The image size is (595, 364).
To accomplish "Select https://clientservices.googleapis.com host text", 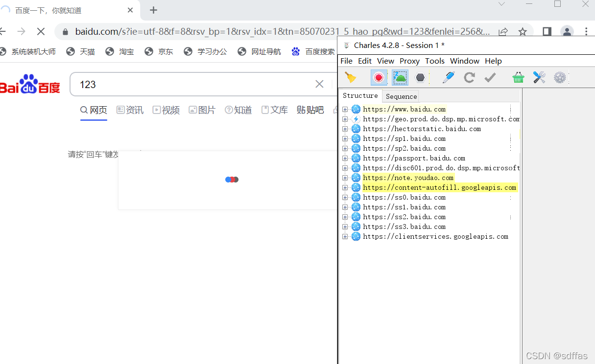I will click(x=436, y=236).
